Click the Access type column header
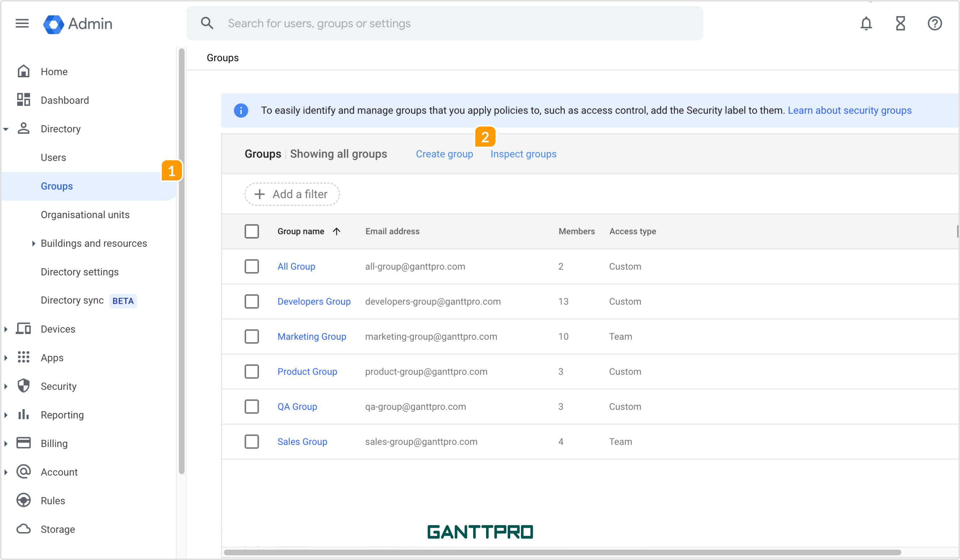The width and height of the screenshot is (960, 560). click(x=632, y=231)
